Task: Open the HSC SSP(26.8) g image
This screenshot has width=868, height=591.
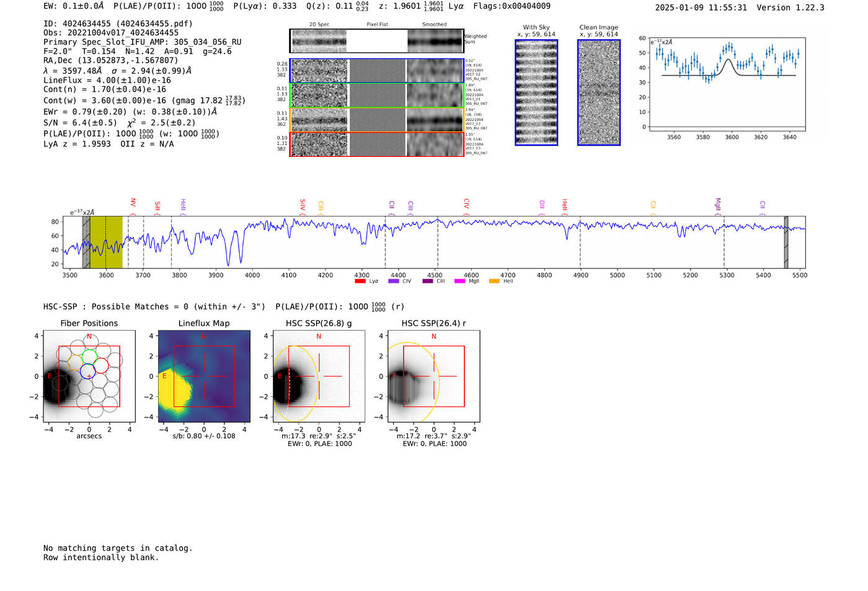Action: pos(319,376)
